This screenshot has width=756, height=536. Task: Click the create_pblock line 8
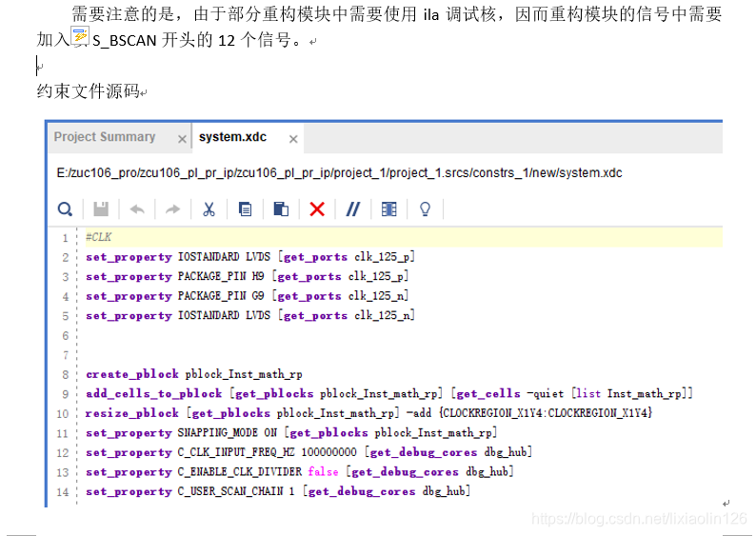pyautogui.click(x=194, y=374)
